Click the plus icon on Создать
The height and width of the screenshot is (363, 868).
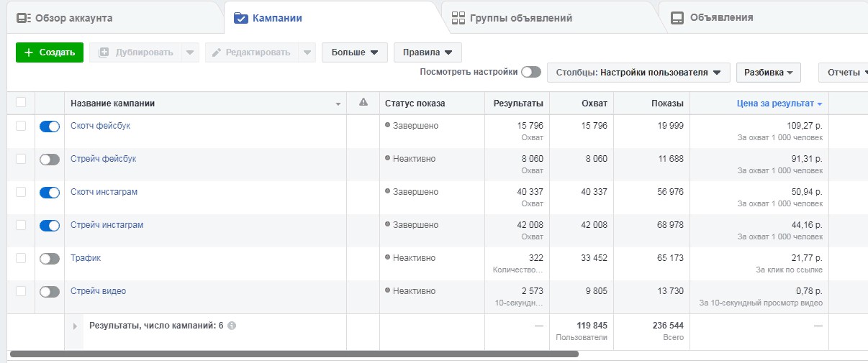coord(29,52)
